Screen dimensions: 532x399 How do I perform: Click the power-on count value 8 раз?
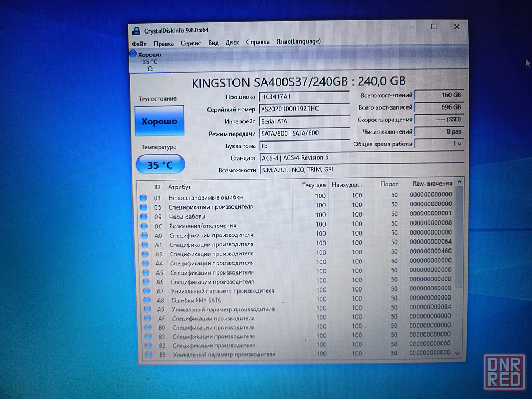tap(439, 131)
